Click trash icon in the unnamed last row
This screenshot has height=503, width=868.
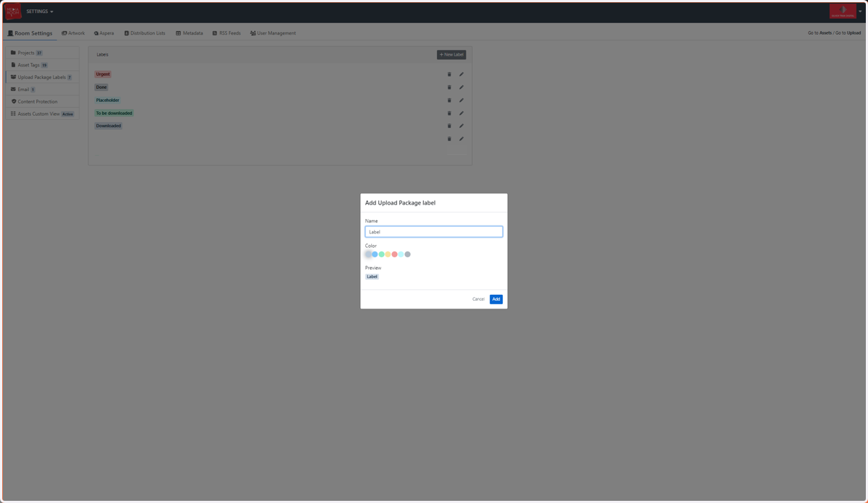click(x=449, y=139)
